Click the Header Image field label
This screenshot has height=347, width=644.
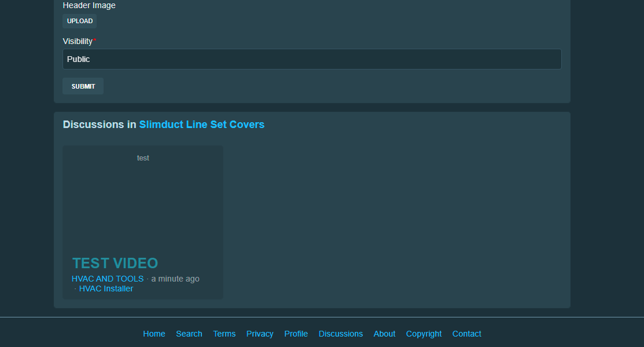pos(89,5)
